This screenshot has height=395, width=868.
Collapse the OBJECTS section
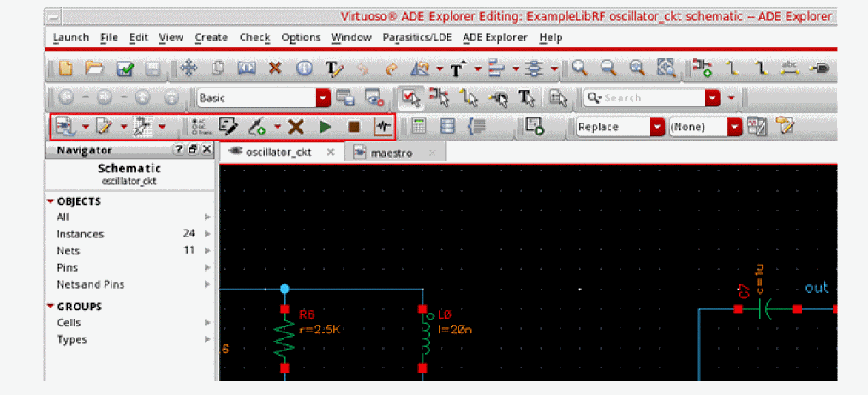(x=51, y=201)
